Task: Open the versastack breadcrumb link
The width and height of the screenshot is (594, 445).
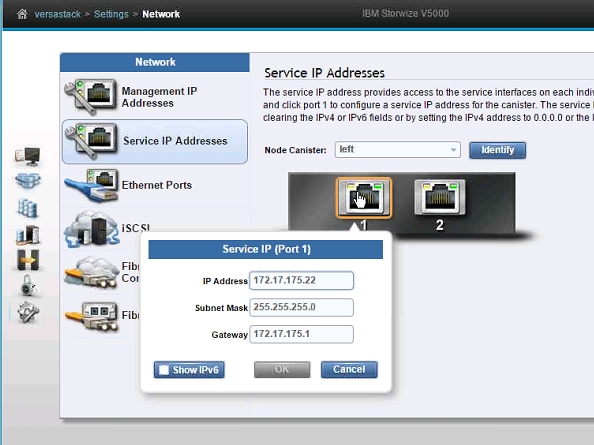Action: 58,14
